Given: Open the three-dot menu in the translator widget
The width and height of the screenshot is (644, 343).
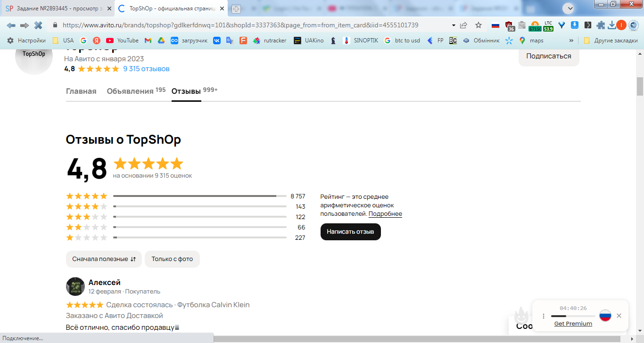Looking at the screenshot, I should click(x=544, y=316).
